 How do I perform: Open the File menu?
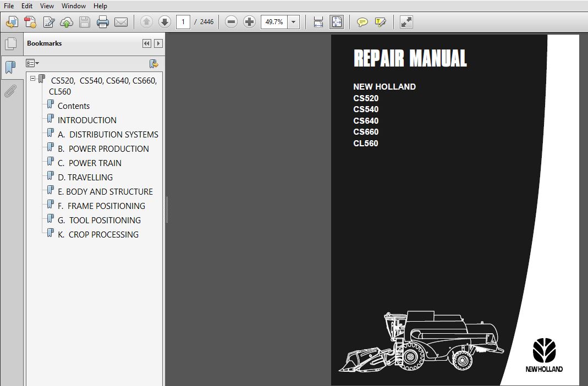(x=9, y=6)
